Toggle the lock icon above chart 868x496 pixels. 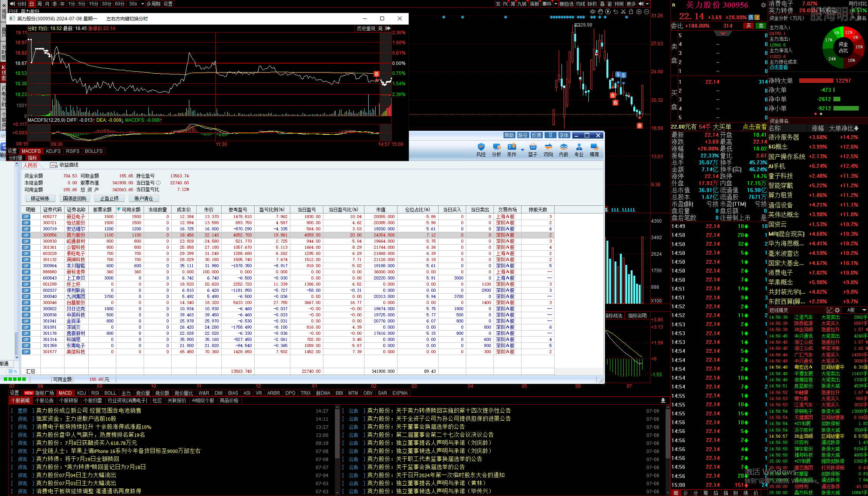pos(631,12)
